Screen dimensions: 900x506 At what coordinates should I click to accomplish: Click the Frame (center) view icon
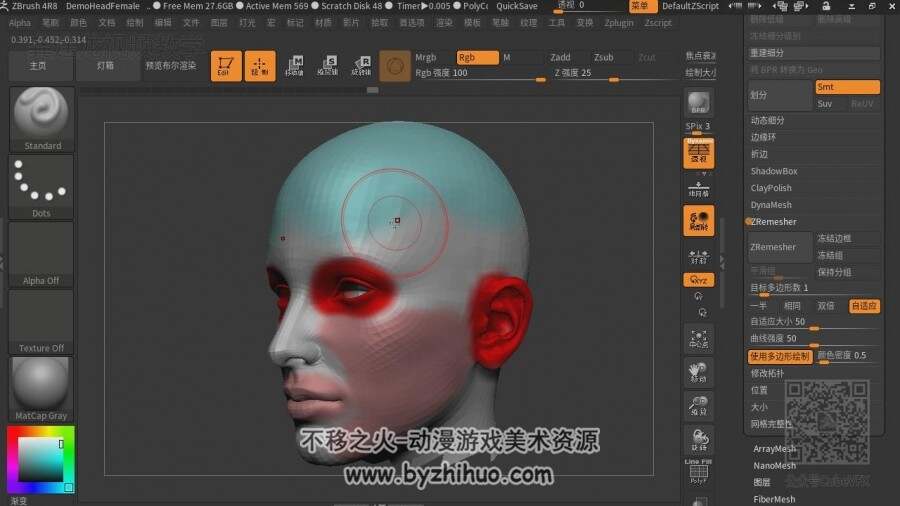pos(699,338)
